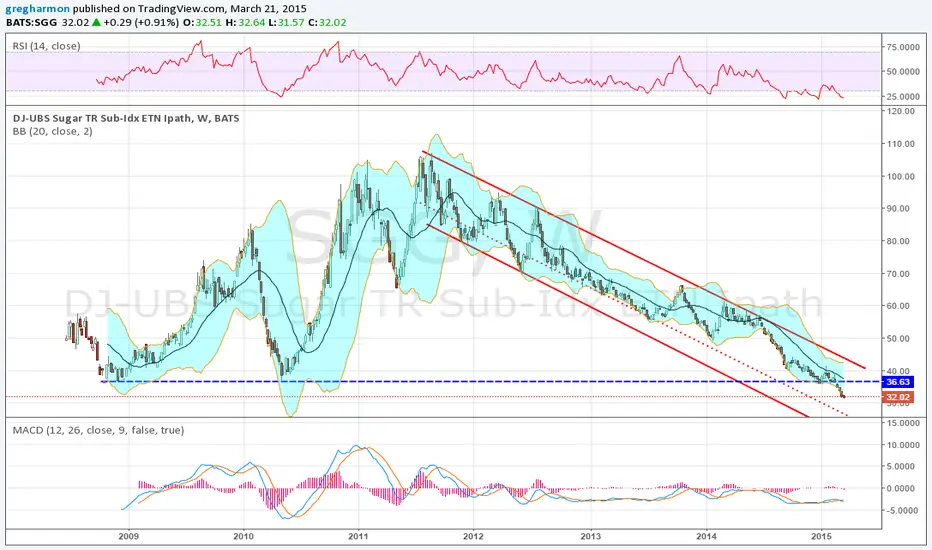This screenshot has width=932, height=550.
Task: Click the 90.00 price axis value
Action: pos(898,209)
